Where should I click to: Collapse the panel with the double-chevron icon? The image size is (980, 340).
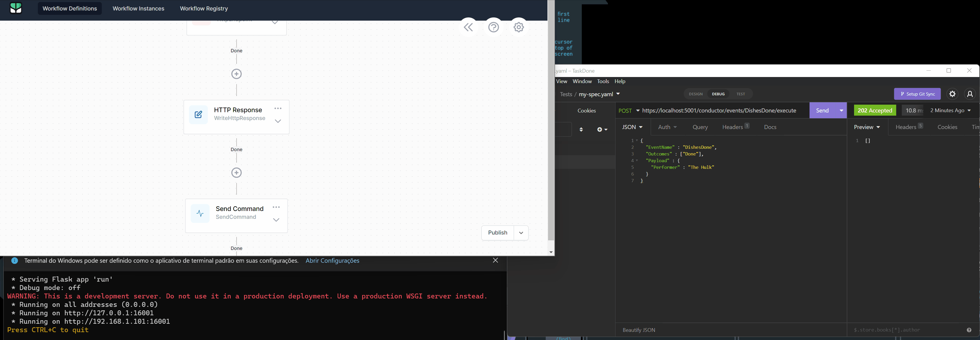(x=468, y=27)
